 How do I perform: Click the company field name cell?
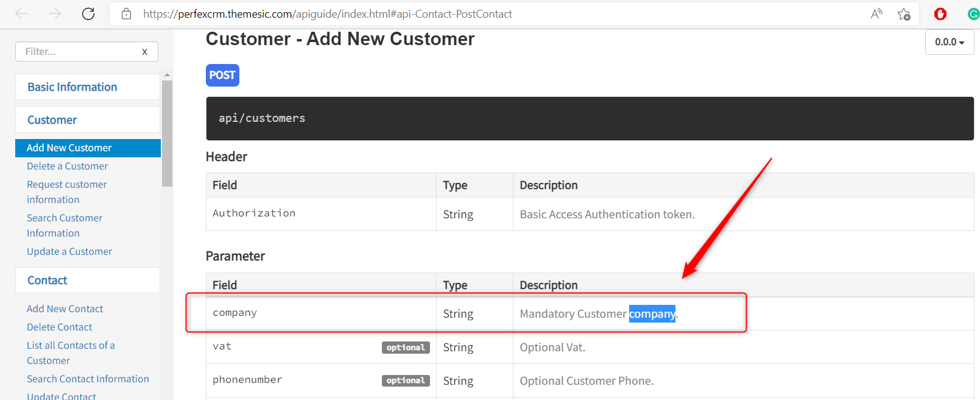pos(321,313)
